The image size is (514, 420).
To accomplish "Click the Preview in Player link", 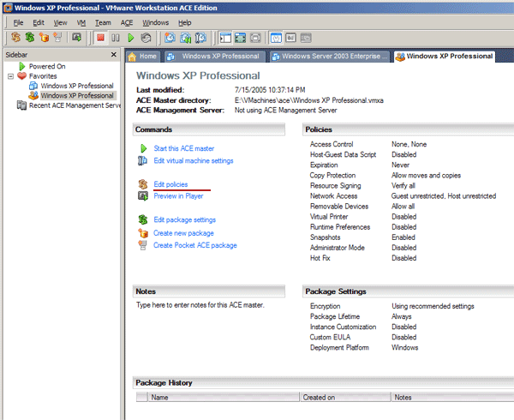I will 178,196.
